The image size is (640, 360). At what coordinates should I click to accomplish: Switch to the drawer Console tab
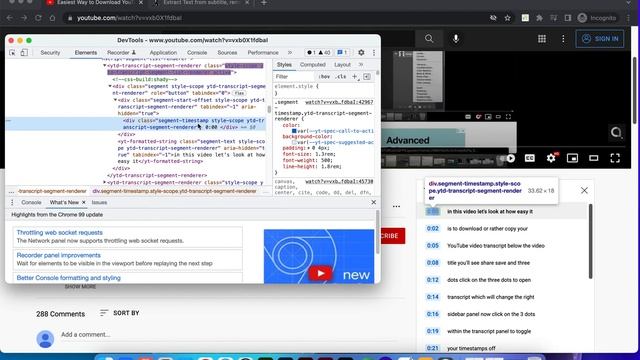point(31,202)
